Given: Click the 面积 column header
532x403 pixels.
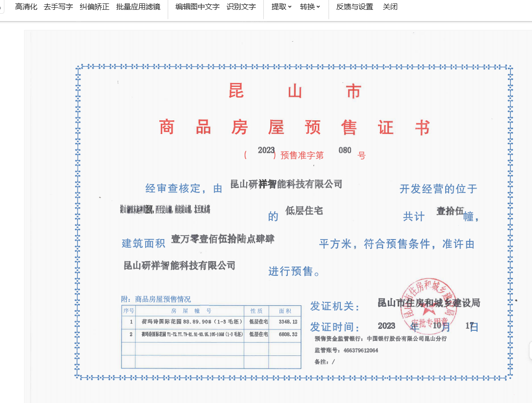Looking at the screenshot, I should (285, 311).
